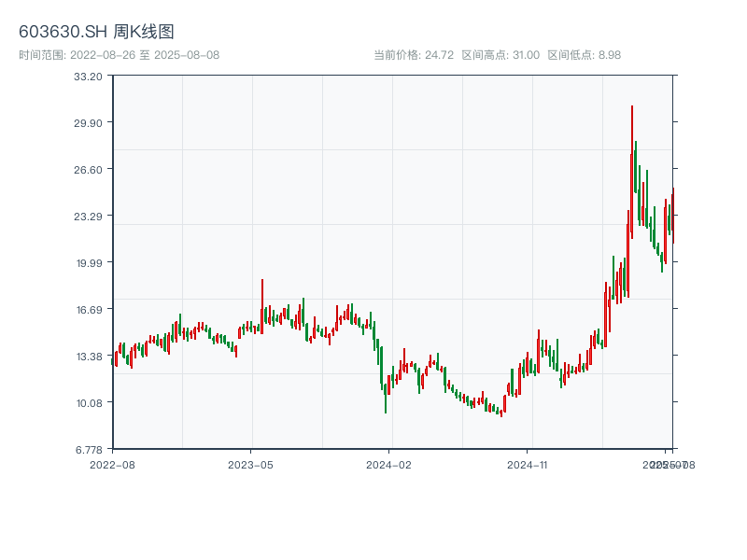The height and width of the screenshot is (560, 747).
Task: Click the x-axis label 2024-11
Action: 527,465
